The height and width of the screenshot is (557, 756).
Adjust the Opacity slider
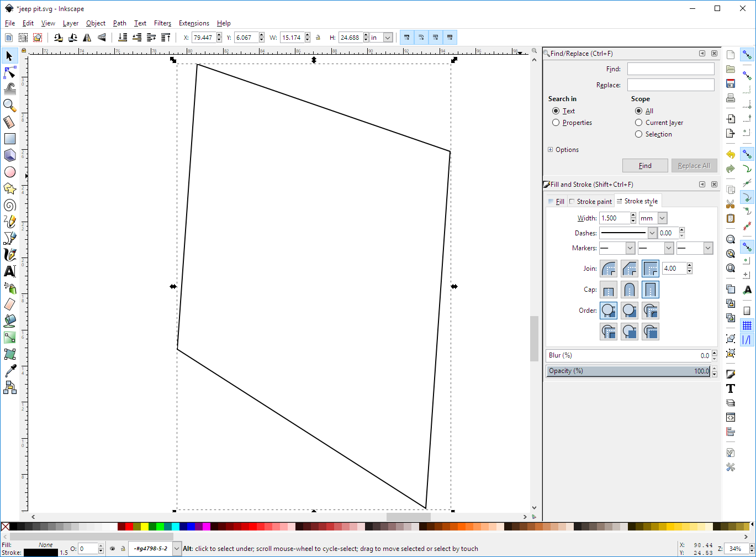click(628, 371)
